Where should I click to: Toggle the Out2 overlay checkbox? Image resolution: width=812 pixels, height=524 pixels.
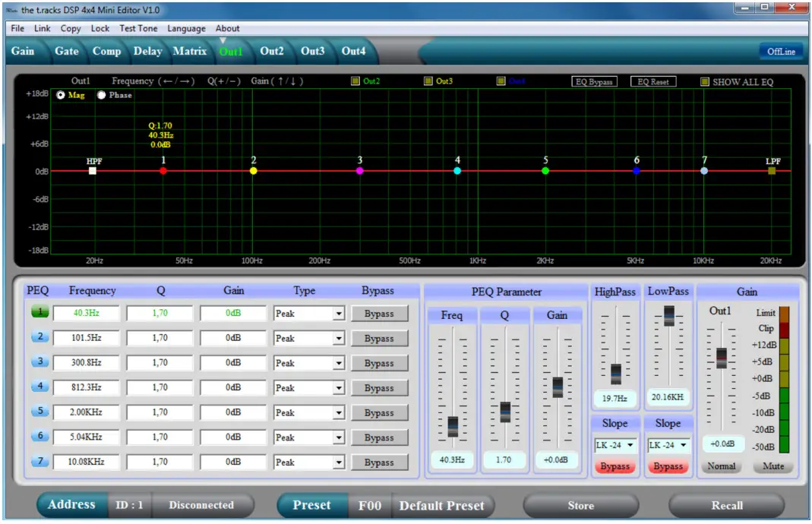pos(355,81)
